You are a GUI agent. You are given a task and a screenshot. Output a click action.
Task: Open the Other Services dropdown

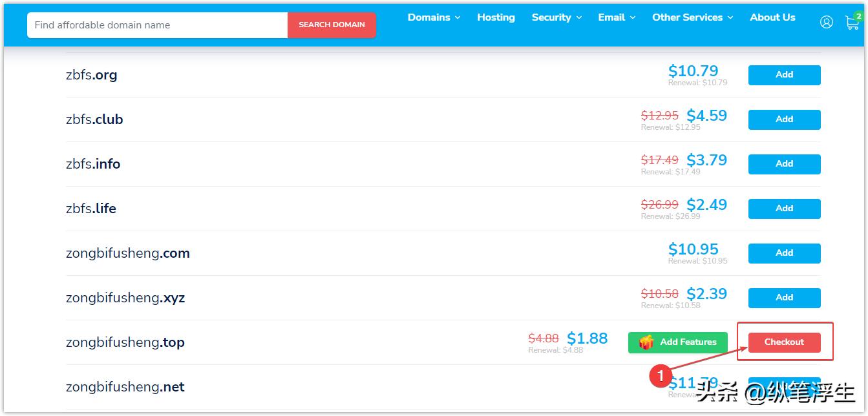[x=692, y=17]
